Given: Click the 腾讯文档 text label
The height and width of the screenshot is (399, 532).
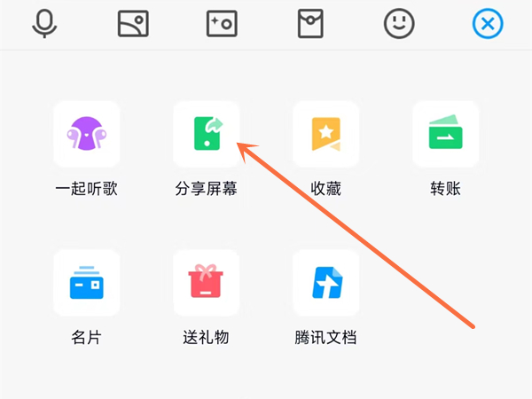Looking at the screenshot, I should click(325, 338).
